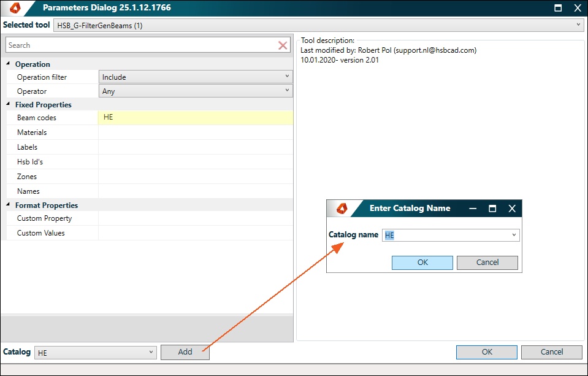Viewport: 588px width, 376px height.
Task: Click the hsbcad logo in Parameters Dialog title bar
Action: [x=15, y=7]
